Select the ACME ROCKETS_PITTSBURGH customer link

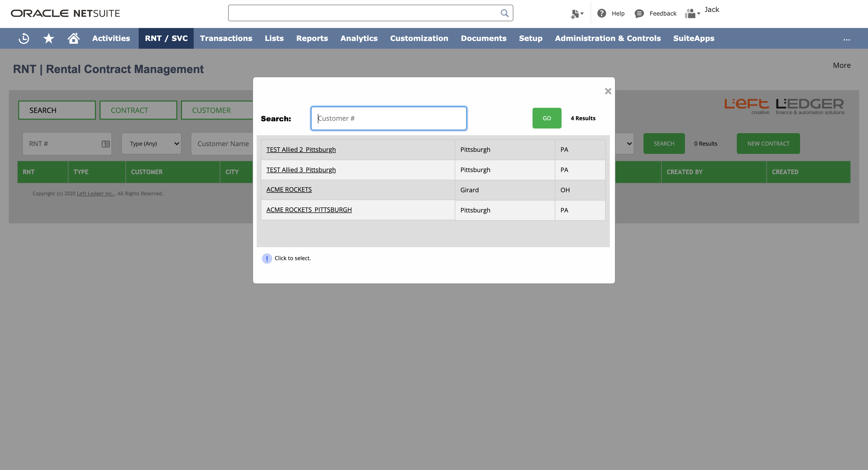point(309,210)
